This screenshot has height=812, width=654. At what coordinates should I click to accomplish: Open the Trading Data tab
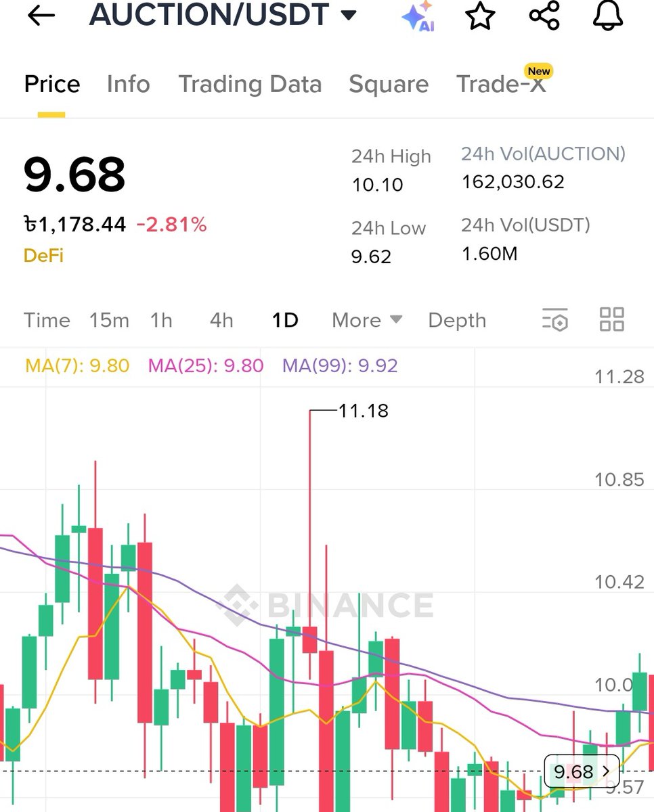point(250,84)
